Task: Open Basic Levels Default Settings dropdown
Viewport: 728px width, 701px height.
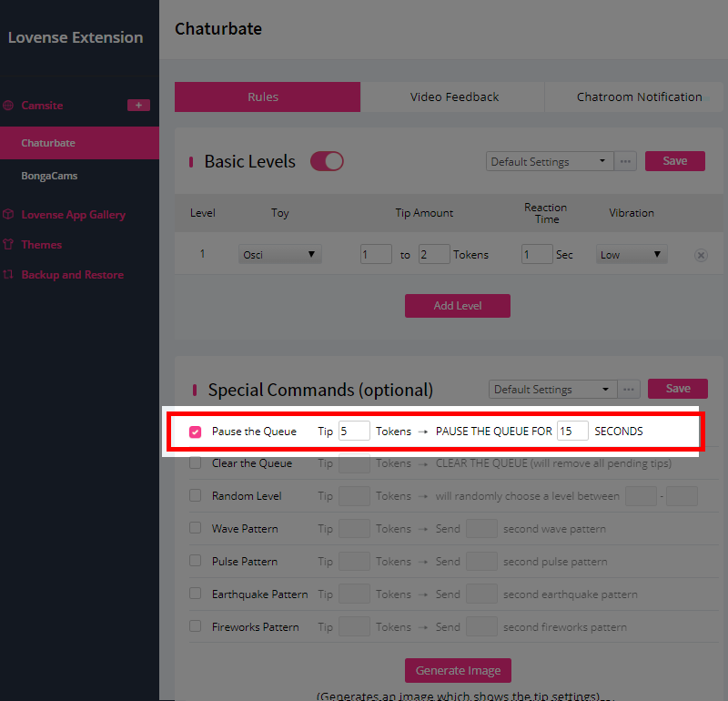Action: (550, 162)
